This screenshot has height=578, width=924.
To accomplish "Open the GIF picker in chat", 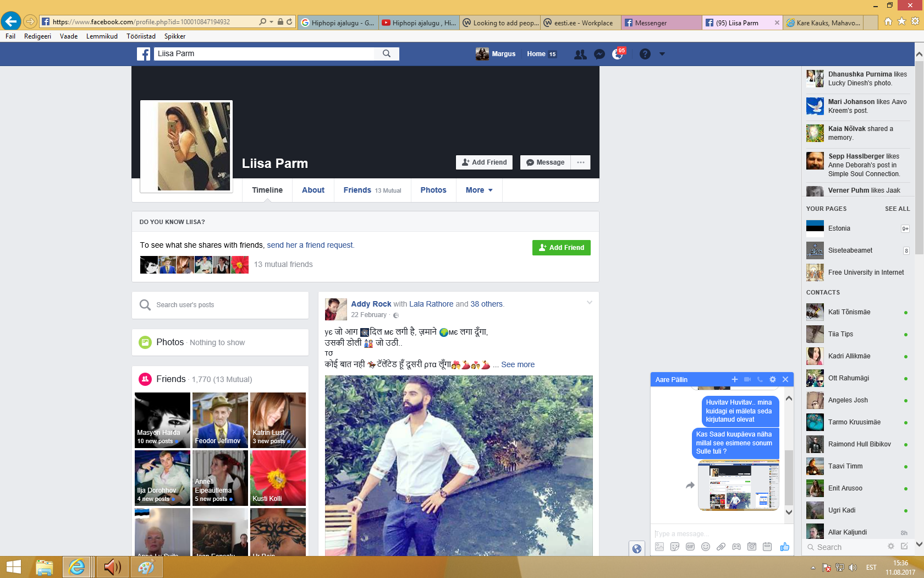I will pyautogui.click(x=690, y=547).
